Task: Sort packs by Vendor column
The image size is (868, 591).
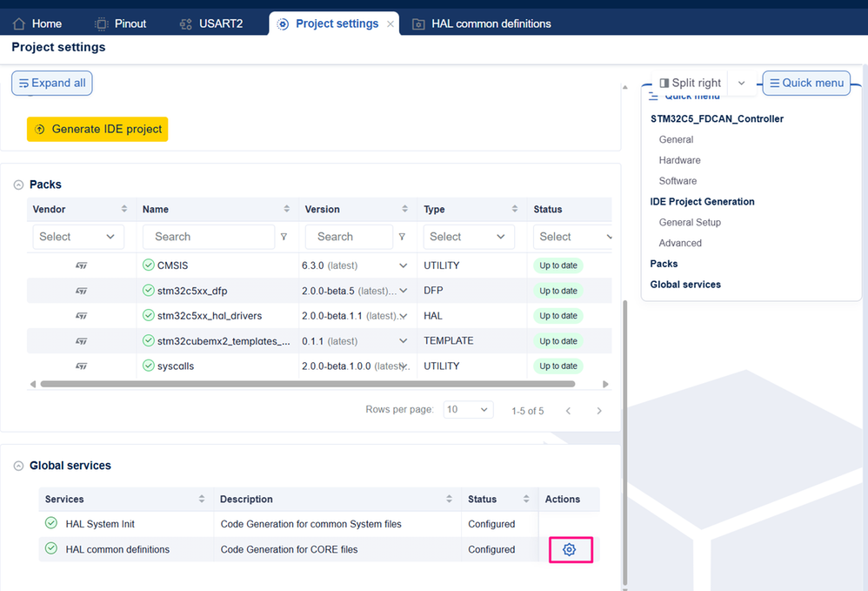Action: [124, 209]
